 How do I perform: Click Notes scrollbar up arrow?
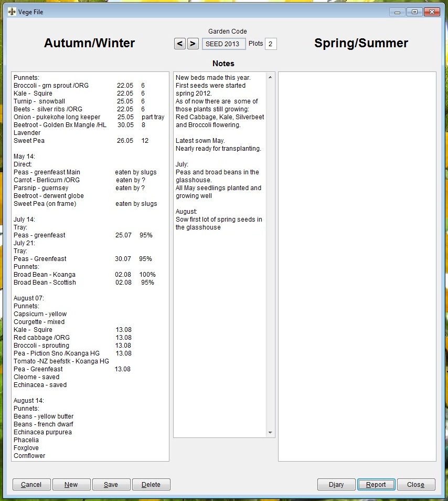270,77
